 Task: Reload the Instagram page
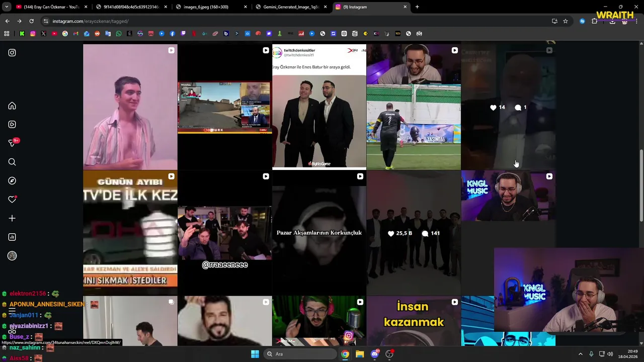coord(31,21)
